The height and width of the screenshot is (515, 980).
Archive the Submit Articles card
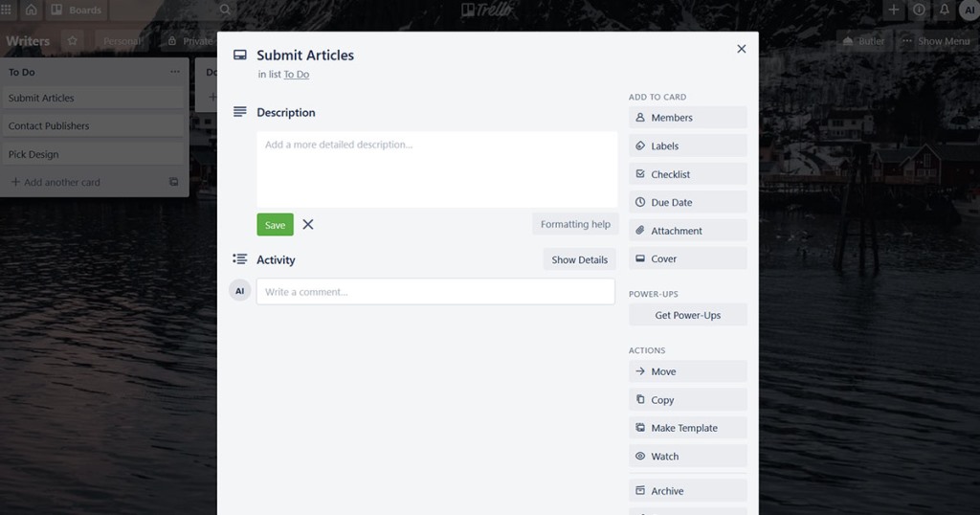click(687, 491)
